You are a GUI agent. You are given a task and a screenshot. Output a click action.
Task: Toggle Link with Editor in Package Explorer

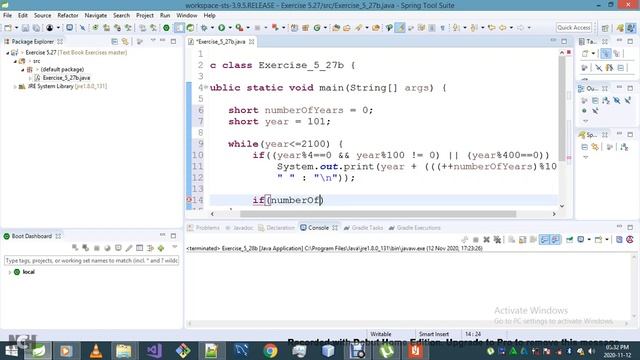tap(125, 41)
